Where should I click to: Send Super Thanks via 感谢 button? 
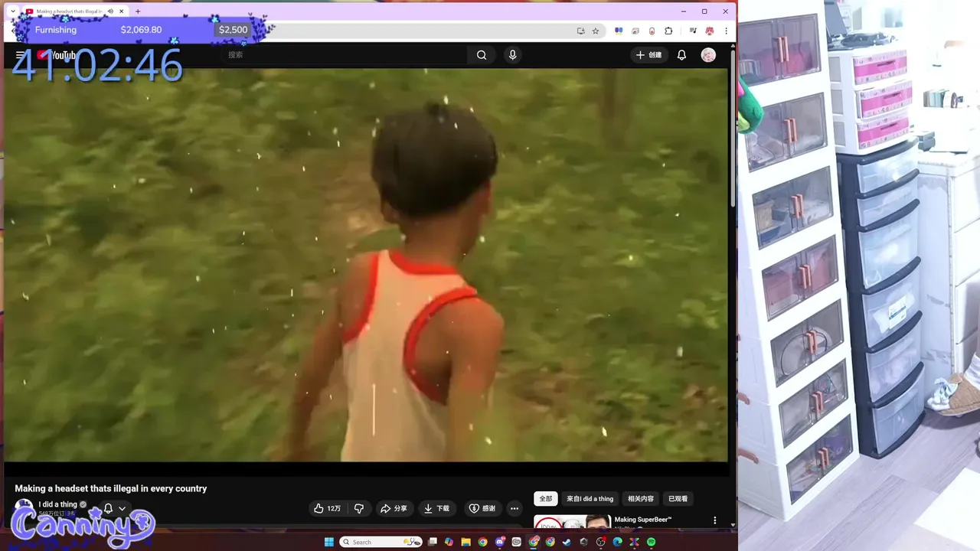point(482,508)
